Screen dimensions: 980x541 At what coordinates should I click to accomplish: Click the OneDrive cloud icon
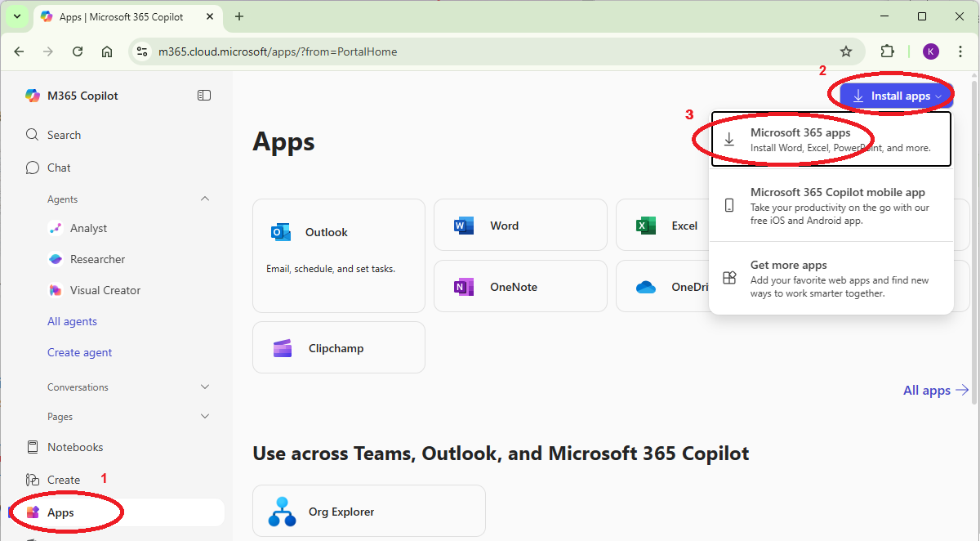click(x=646, y=287)
